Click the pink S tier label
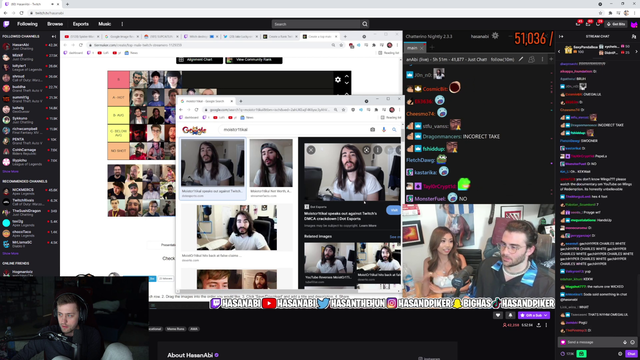The width and height of the screenshot is (640, 360). [118, 80]
